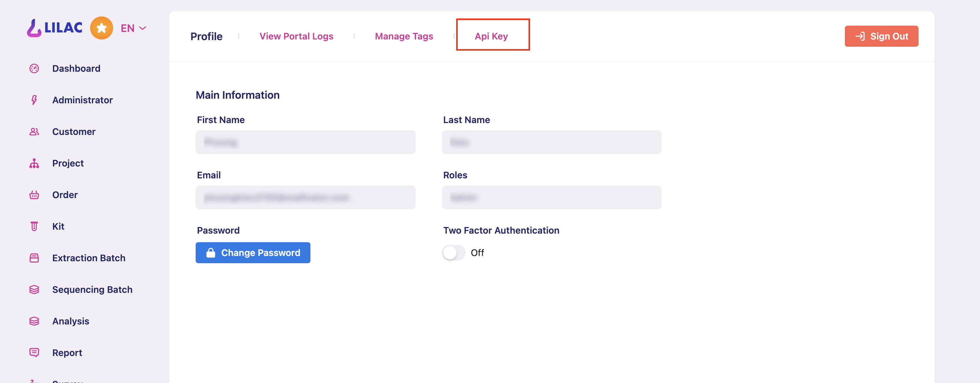The height and width of the screenshot is (383, 980).
Task: Open Dashboard from the sidebar
Action: (77, 68)
